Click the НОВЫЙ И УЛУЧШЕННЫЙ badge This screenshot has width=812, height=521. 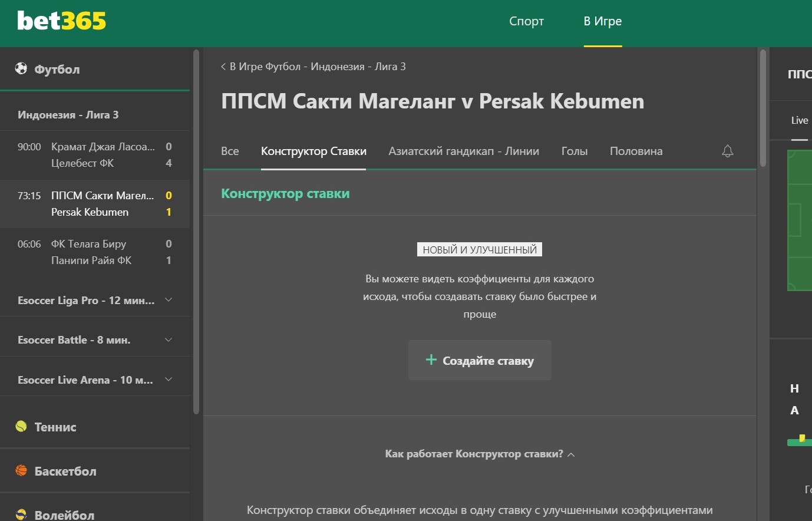point(480,250)
